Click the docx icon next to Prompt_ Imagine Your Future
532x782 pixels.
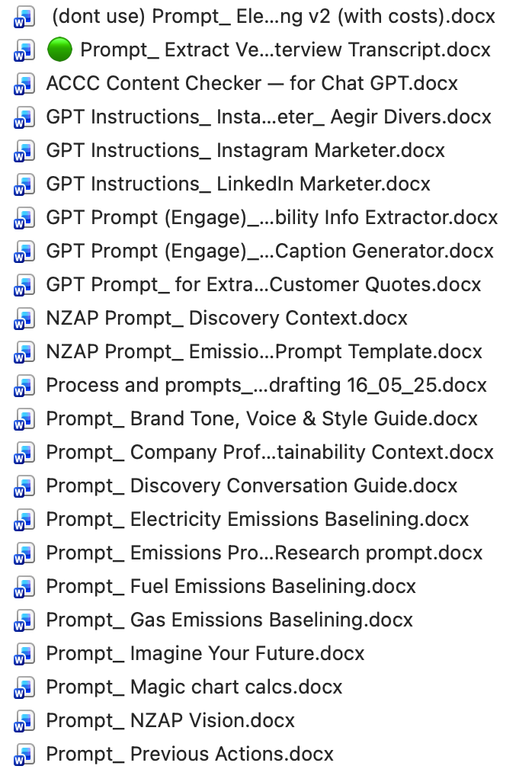[24, 653]
